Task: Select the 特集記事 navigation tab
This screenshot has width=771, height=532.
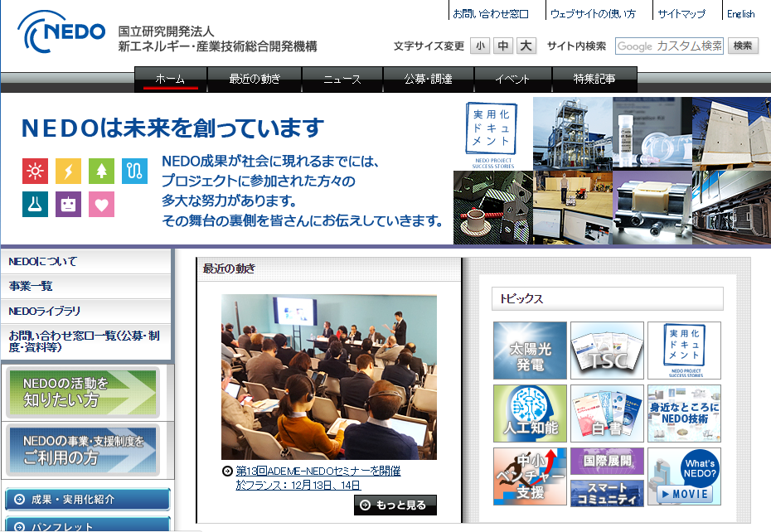Action: [594, 80]
